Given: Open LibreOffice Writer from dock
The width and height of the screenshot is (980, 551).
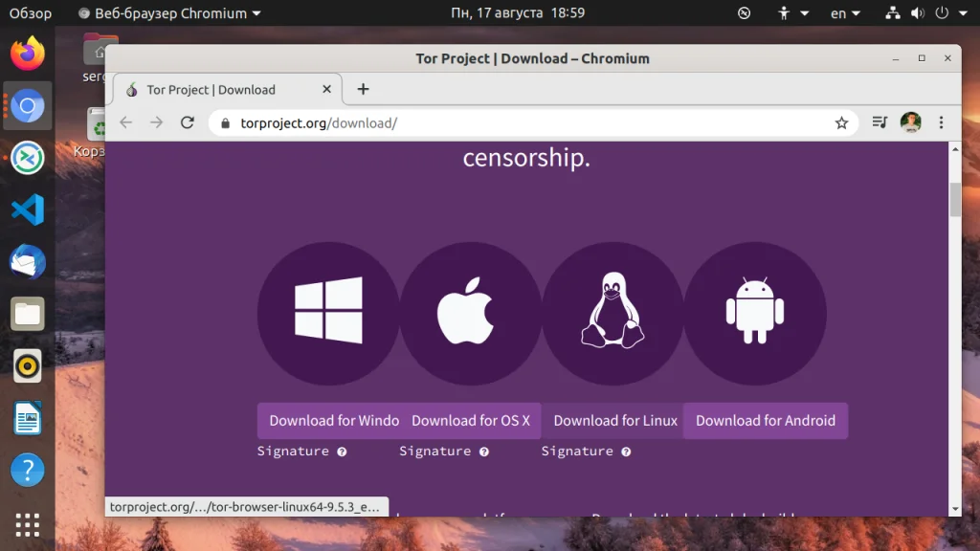Looking at the screenshot, I should (28, 418).
